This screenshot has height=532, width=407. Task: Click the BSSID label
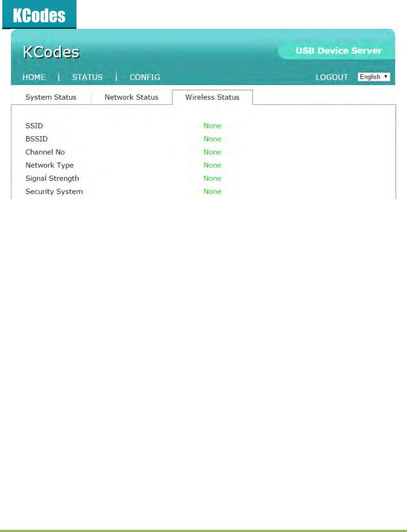click(x=36, y=139)
